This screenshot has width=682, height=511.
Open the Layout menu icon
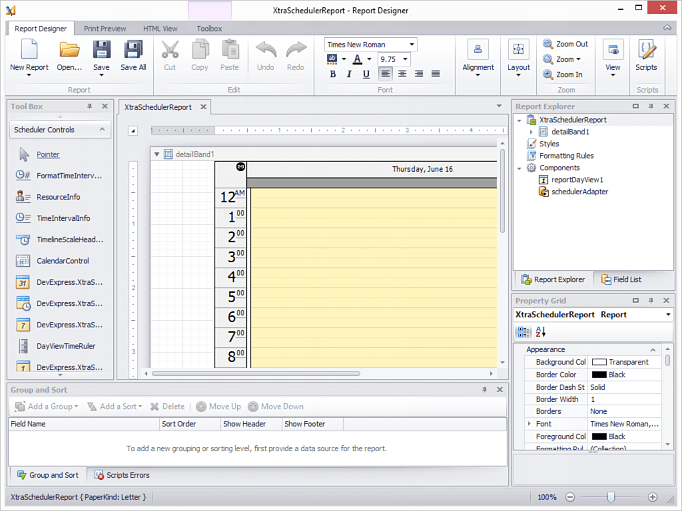pos(518,49)
